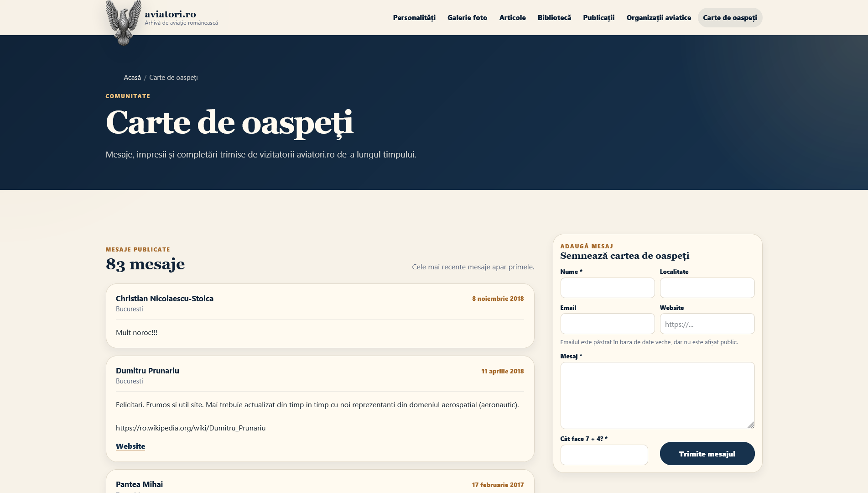Click the aviatori.ro eagle logo
Viewport: 868px width, 493px height.
coord(123,23)
